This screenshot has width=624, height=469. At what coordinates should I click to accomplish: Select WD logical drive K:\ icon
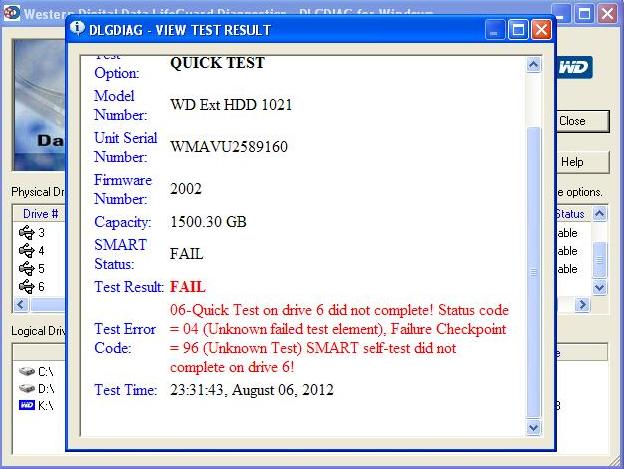(27, 405)
